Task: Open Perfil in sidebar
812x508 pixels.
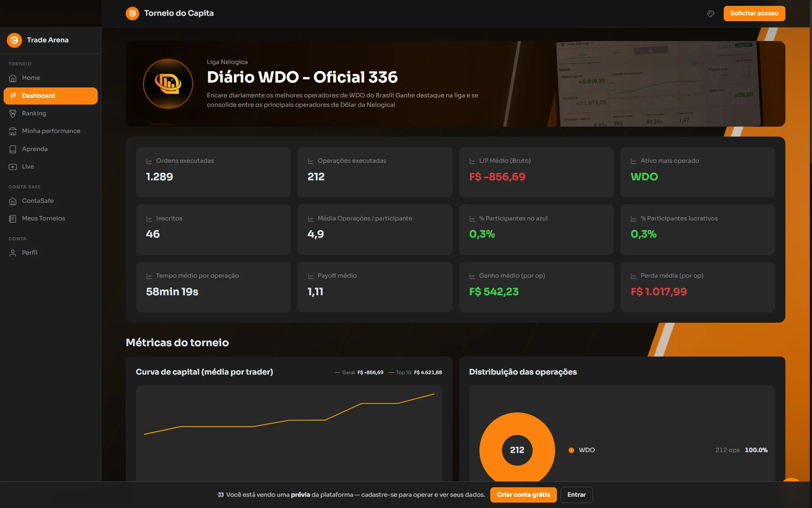Action: 50,253
